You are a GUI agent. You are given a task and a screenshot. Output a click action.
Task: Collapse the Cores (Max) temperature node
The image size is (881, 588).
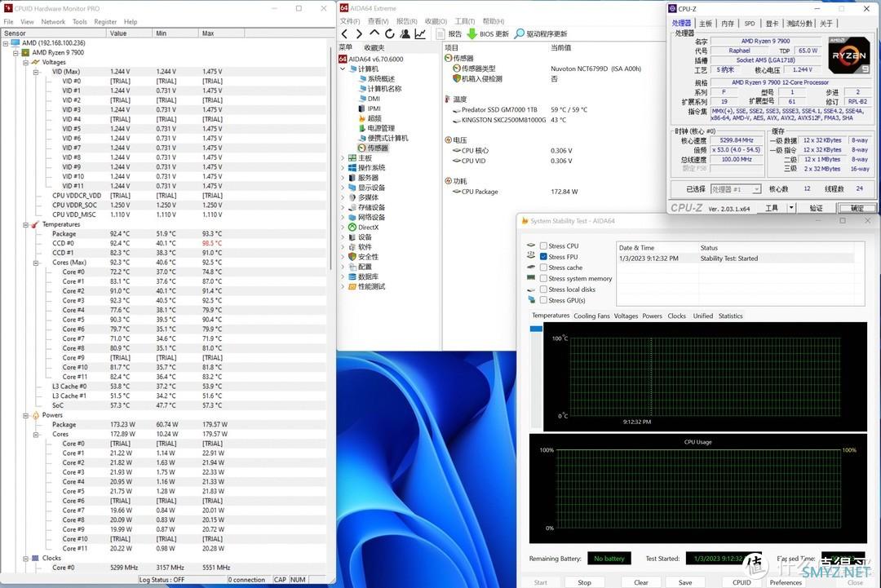36,263
